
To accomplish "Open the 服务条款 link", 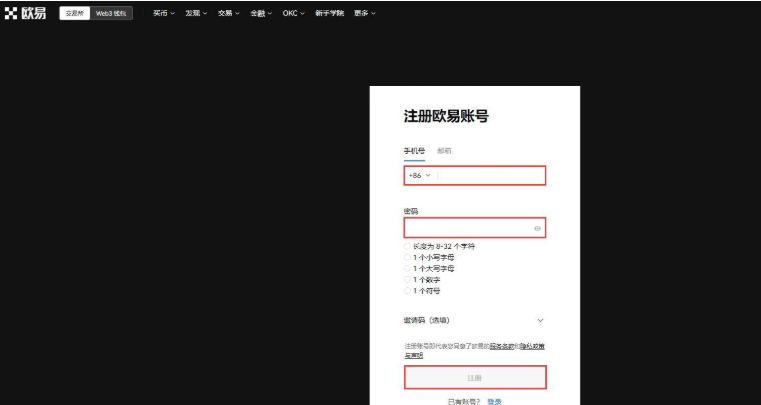I will 502,347.
